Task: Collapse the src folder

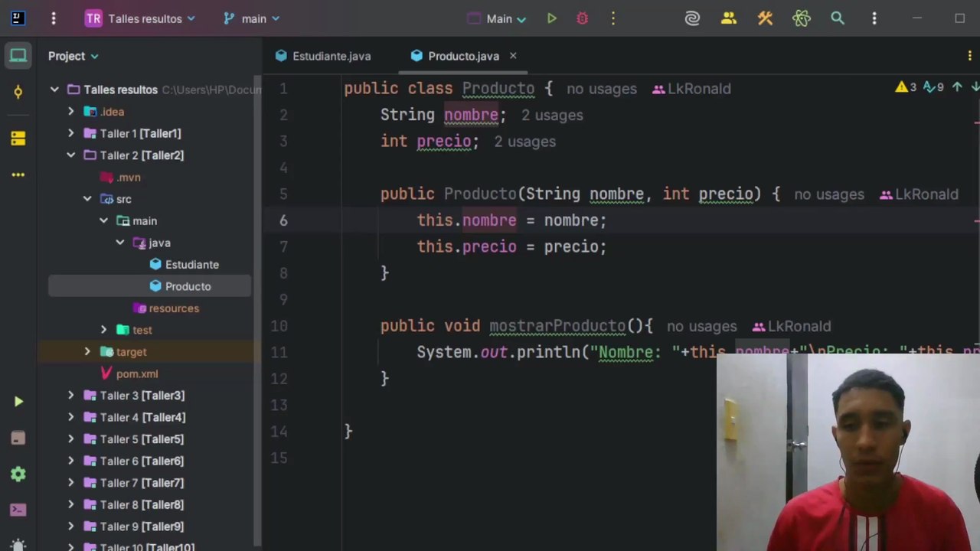Action: point(87,199)
